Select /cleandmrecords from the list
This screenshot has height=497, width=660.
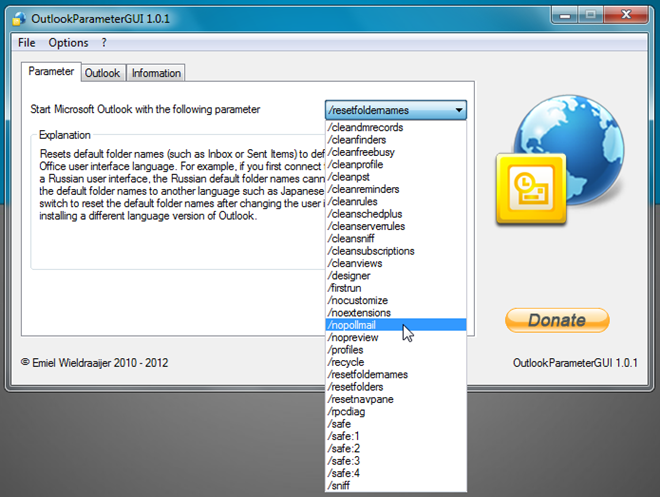[396, 128]
